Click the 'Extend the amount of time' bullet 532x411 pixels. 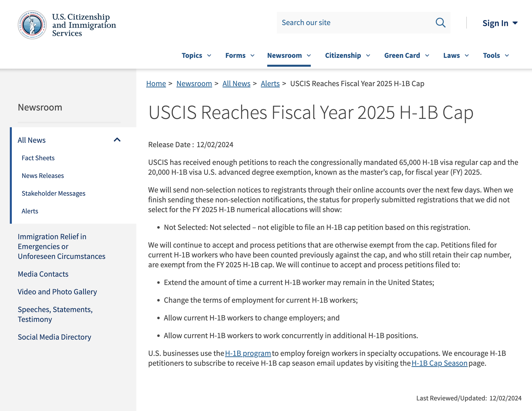299,283
